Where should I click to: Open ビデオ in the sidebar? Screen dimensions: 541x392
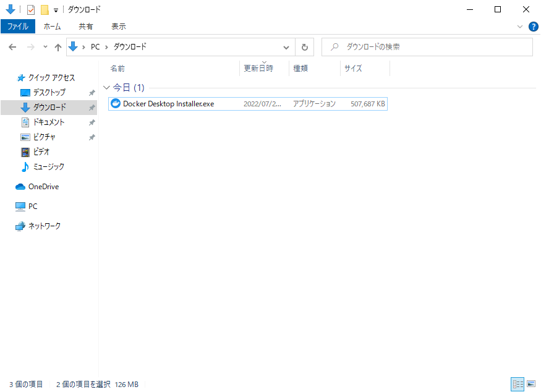[x=41, y=152]
